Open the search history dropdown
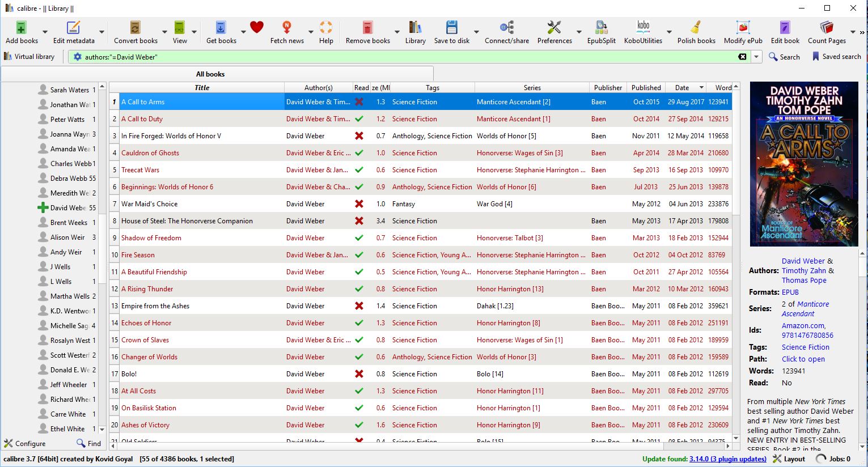Viewport: 868px width, 467px height. click(x=756, y=57)
